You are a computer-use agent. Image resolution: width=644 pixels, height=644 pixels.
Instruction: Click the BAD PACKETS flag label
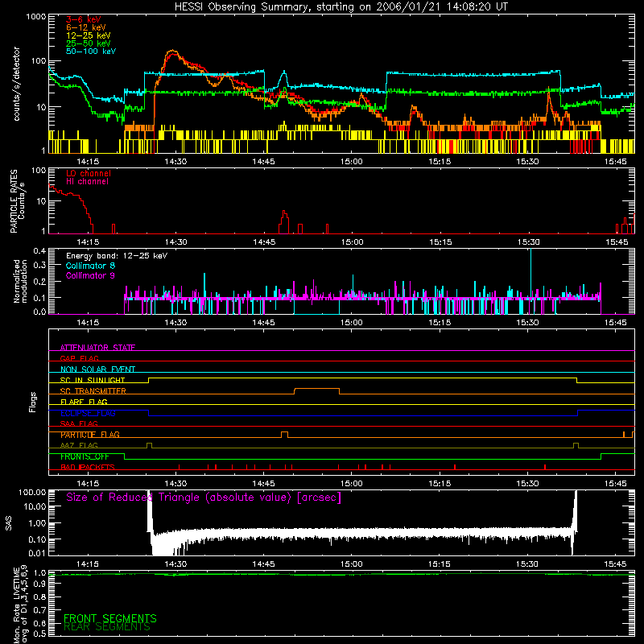[88, 467]
